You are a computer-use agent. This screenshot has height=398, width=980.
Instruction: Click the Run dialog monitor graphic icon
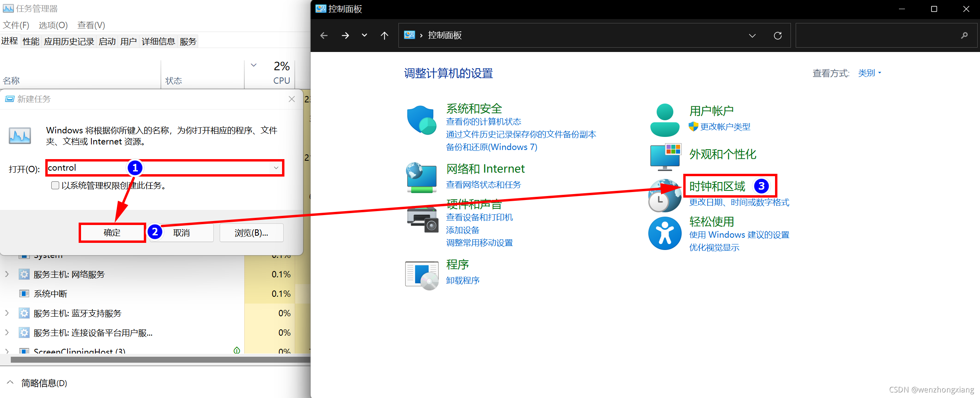coord(20,136)
